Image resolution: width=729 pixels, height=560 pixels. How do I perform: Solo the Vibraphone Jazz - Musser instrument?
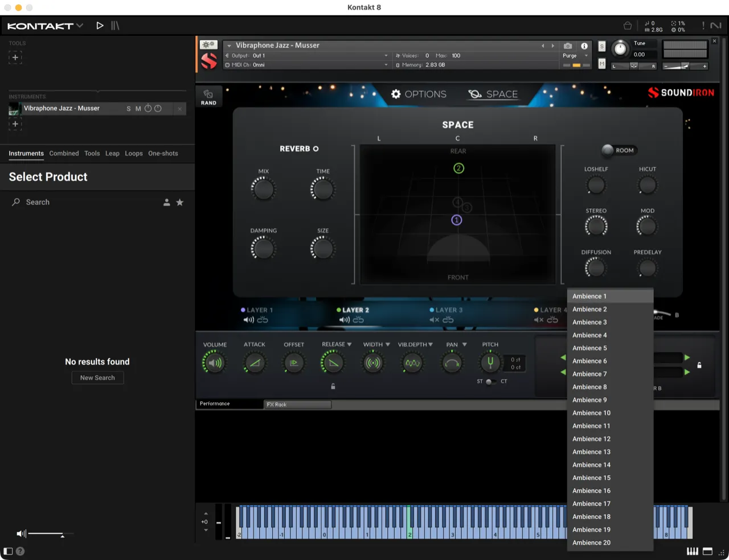pyautogui.click(x=128, y=108)
